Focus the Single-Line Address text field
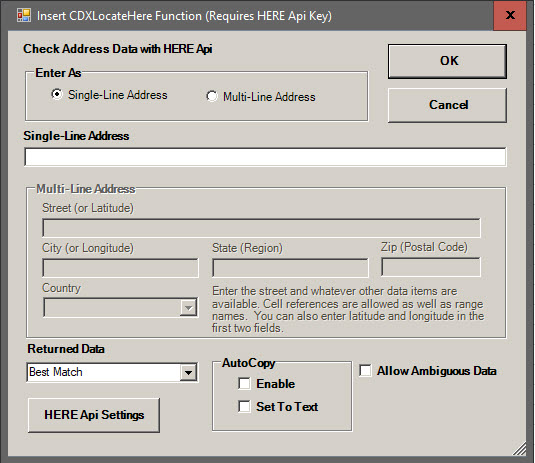The width and height of the screenshot is (535, 463). (265, 157)
